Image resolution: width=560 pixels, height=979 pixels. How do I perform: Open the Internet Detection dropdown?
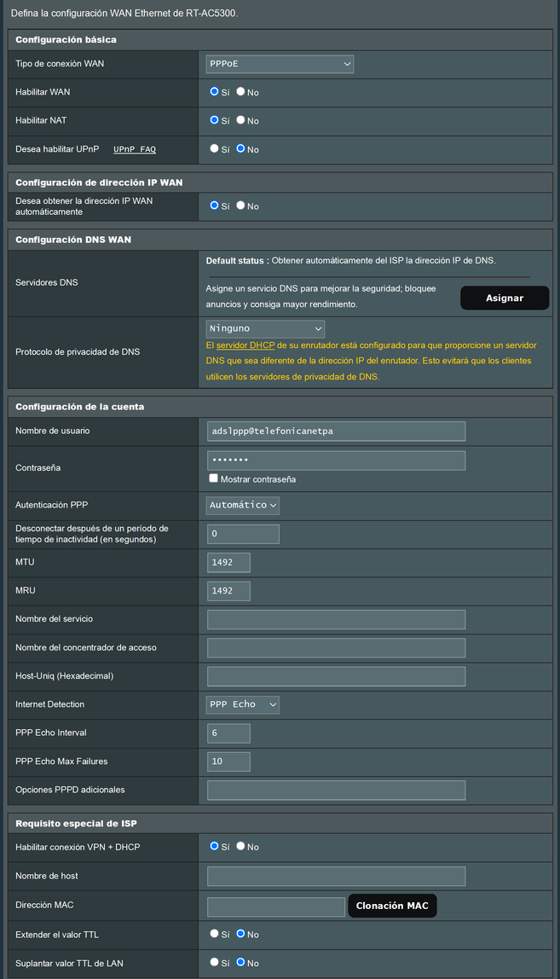tap(242, 704)
